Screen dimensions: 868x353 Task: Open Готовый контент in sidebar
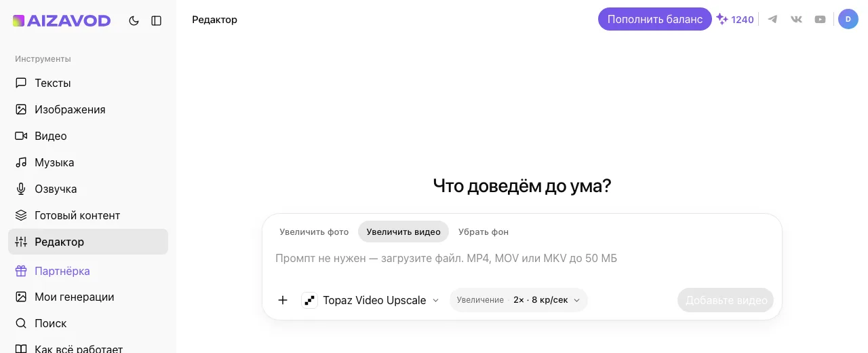tap(88, 215)
